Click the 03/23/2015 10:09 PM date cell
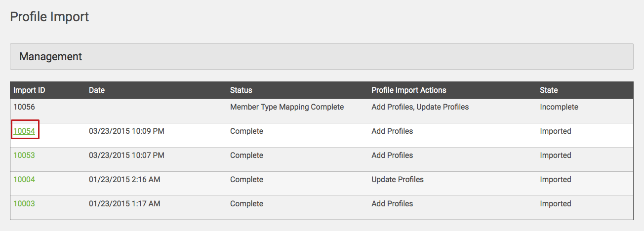This screenshot has height=231, width=644. pos(126,131)
